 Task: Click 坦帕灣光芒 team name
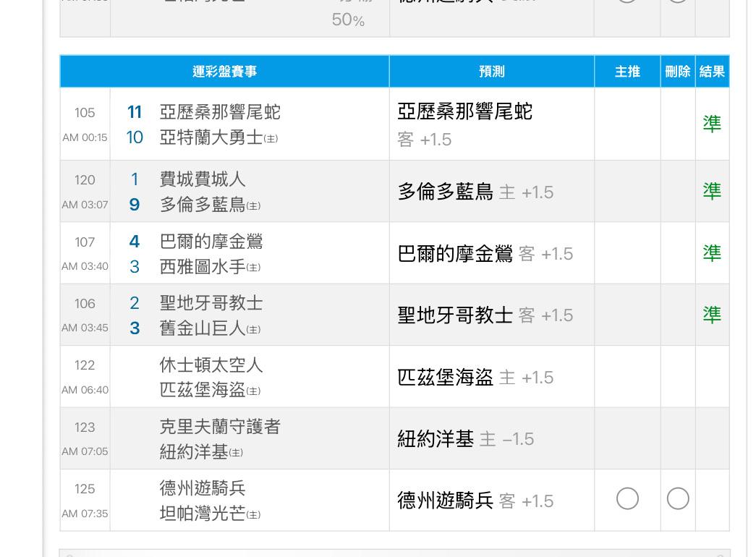tap(203, 514)
